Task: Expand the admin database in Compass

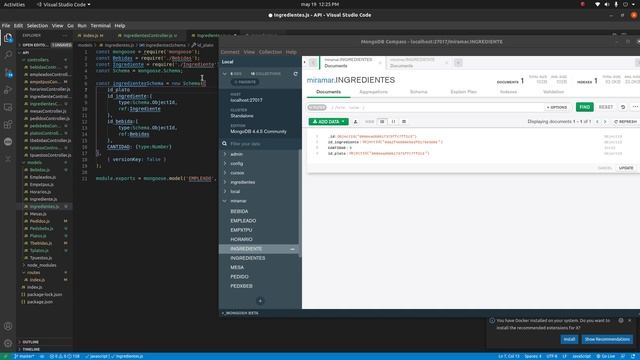Action: 225,154
